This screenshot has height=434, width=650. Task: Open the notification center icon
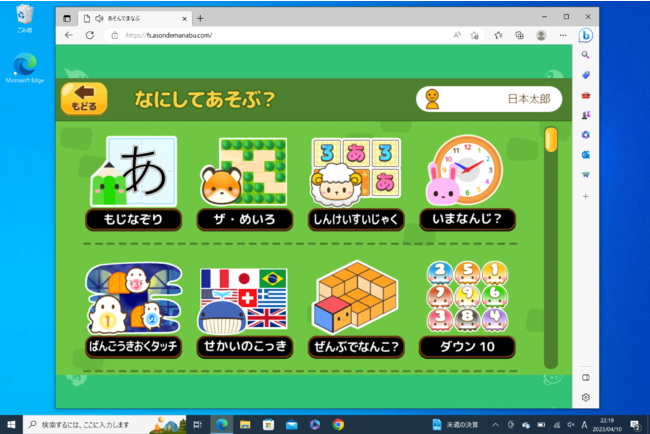[x=635, y=425]
